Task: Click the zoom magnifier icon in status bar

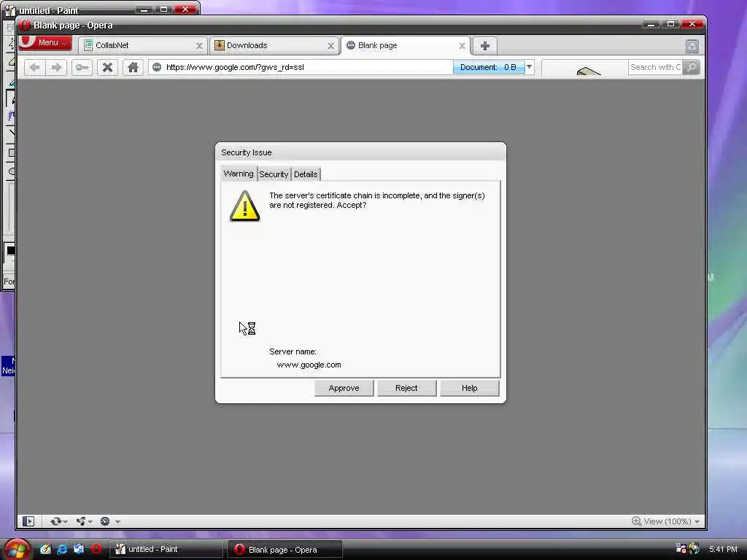Action: tap(636, 521)
